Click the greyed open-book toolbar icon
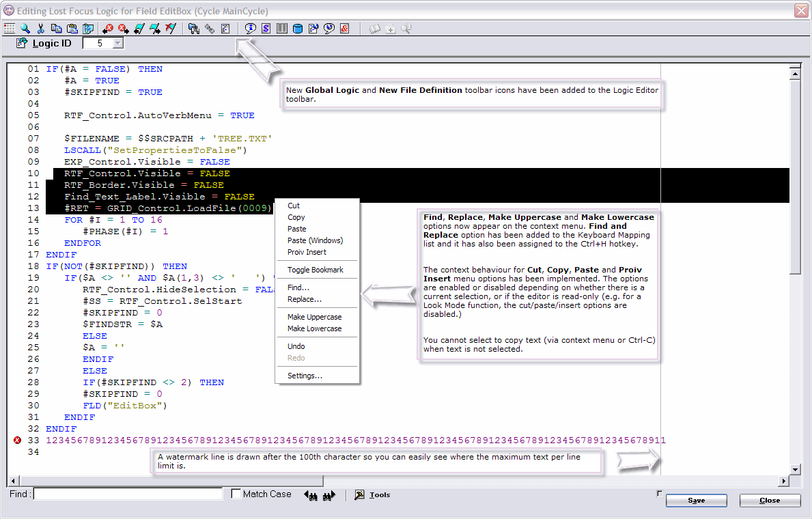Screen dimensions: 812x519 pyautogui.click(x=374, y=29)
